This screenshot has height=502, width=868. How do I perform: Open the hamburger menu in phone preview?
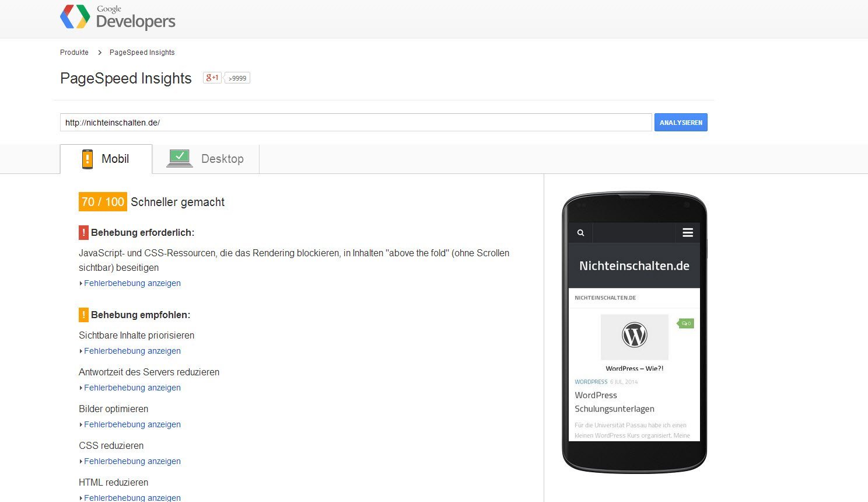pos(688,232)
